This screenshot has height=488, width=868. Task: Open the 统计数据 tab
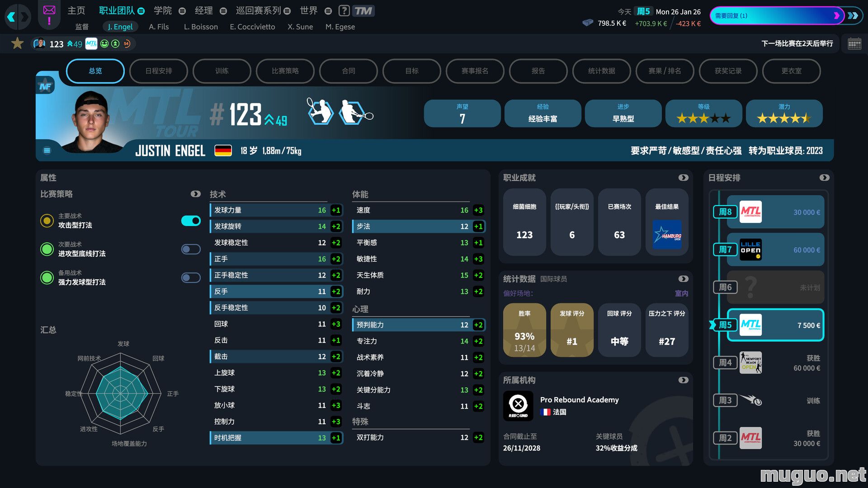[x=601, y=71]
